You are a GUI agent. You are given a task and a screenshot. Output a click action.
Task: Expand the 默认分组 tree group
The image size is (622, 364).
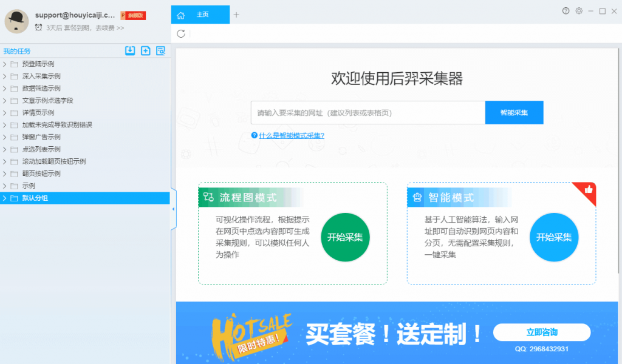[4, 197]
